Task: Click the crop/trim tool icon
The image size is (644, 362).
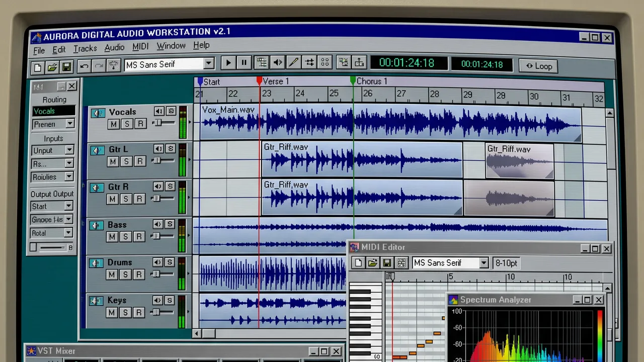Action: (x=309, y=62)
